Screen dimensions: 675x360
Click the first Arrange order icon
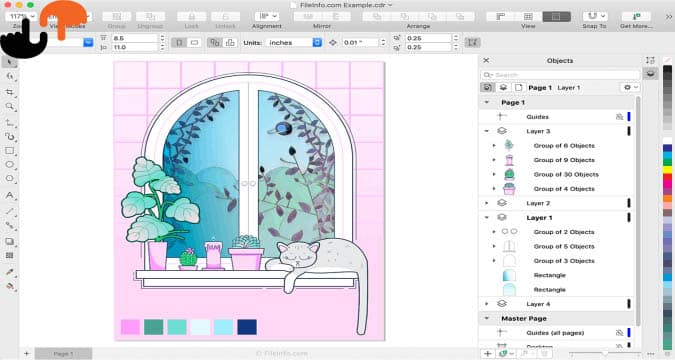pyautogui.click(x=377, y=17)
